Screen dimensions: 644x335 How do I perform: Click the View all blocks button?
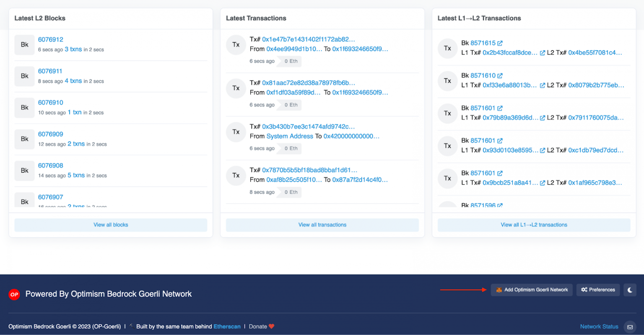pos(111,225)
